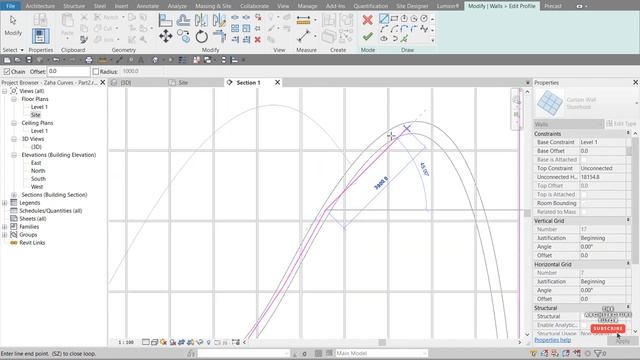Go to the Manage ribbon tab
Screen dimensions: 640x360
pos(307,6)
